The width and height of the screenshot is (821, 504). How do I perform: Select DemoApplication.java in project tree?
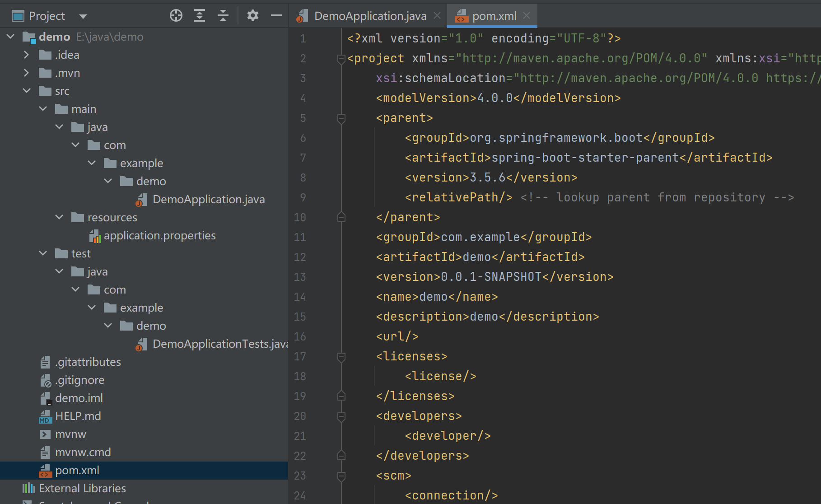pos(209,199)
